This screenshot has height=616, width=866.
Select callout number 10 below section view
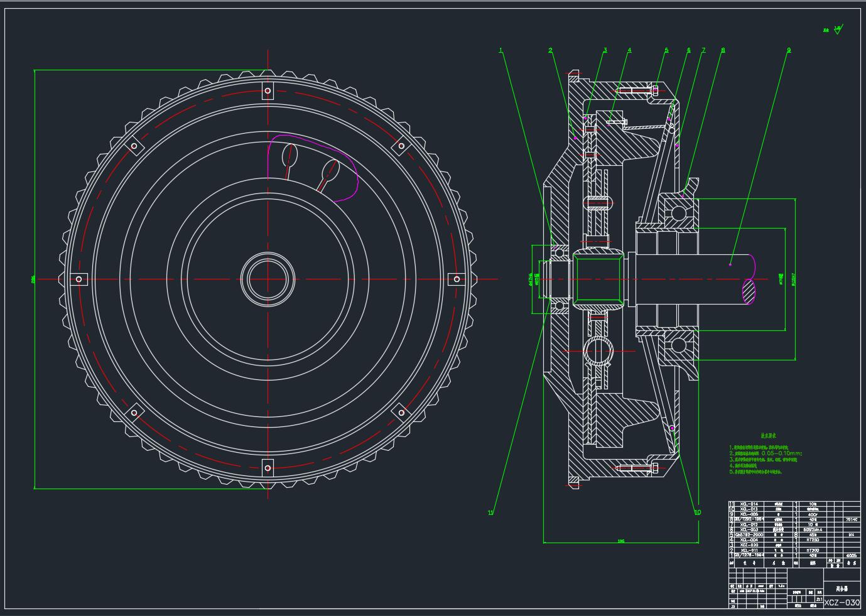click(697, 512)
